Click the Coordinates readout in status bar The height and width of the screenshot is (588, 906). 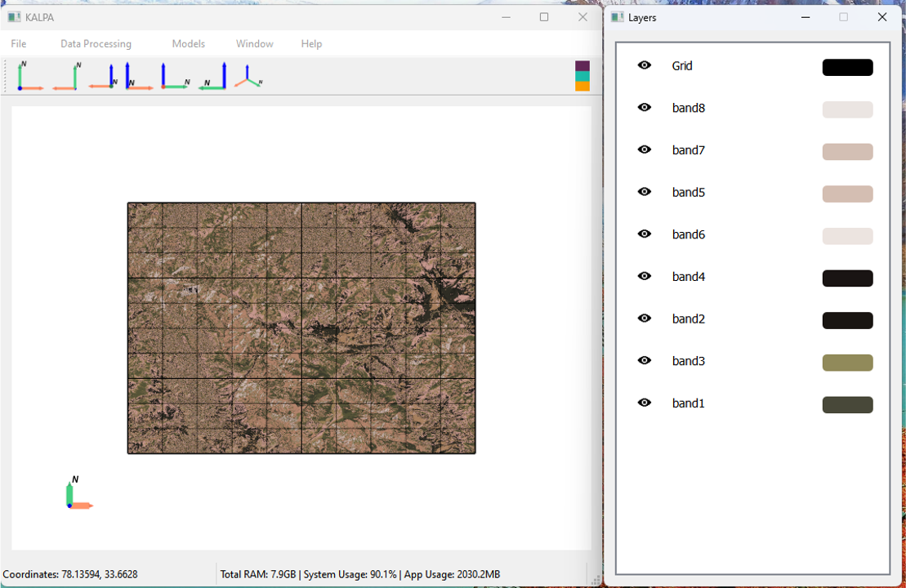[70, 574]
